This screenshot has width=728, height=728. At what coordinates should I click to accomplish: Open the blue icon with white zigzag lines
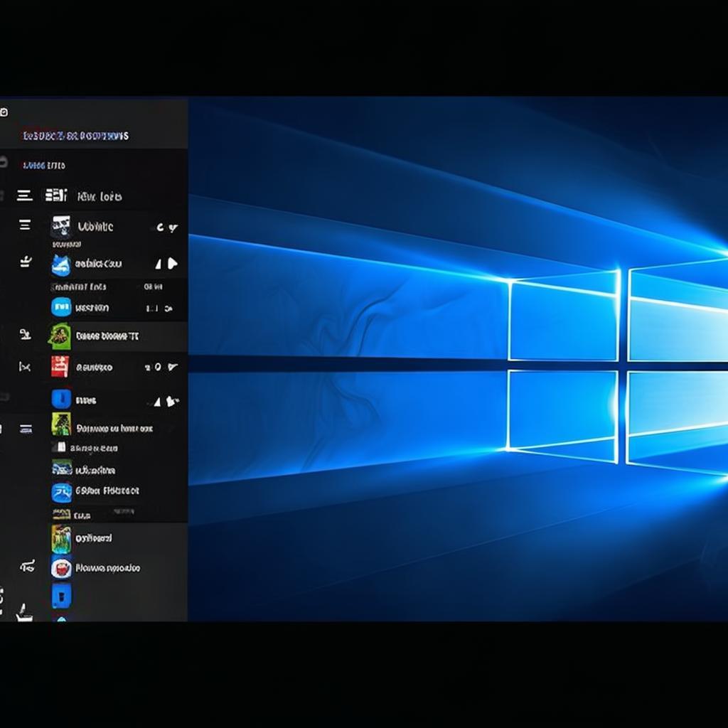click(61, 493)
